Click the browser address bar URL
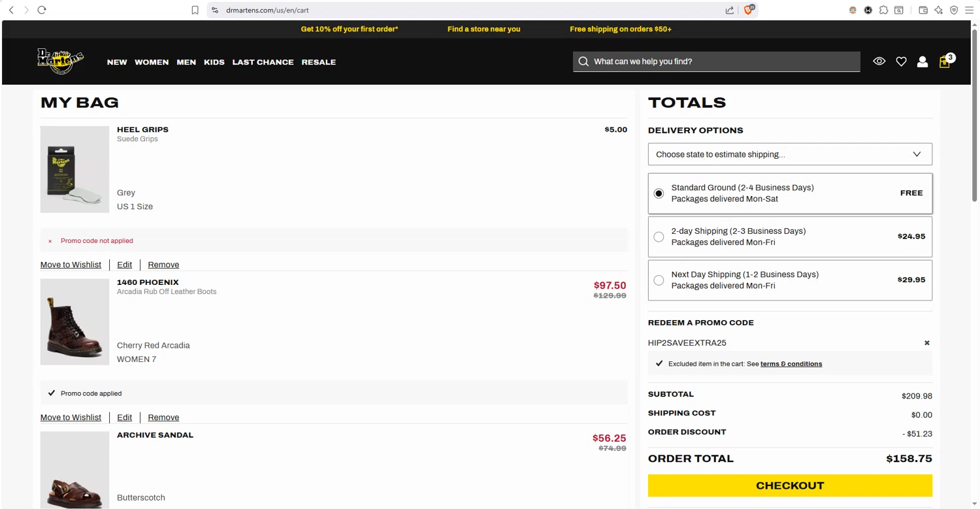This screenshot has width=980, height=509. pyautogui.click(x=267, y=10)
